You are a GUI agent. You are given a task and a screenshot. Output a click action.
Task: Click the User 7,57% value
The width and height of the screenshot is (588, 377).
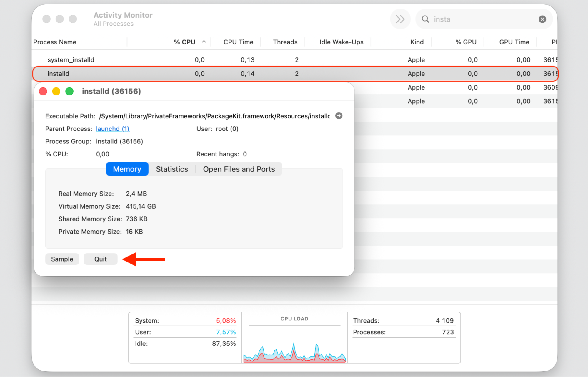coord(226,332)
